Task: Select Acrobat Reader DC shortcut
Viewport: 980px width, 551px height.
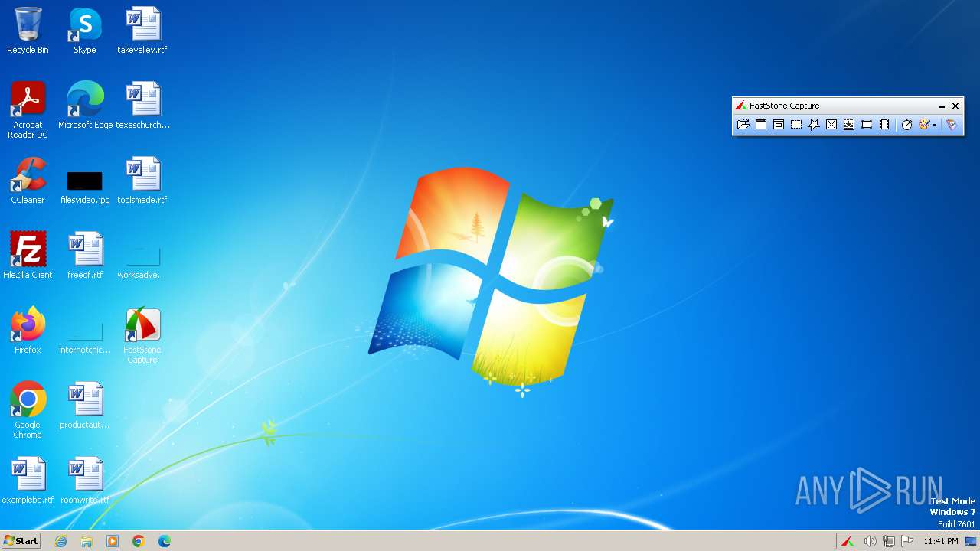Action: tap(28, 110)
